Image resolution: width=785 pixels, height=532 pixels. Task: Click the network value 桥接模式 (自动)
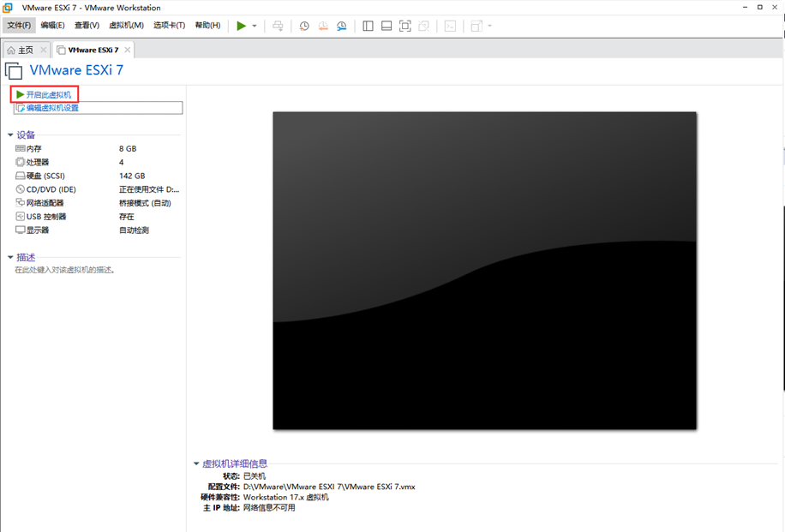coord(145,203)
